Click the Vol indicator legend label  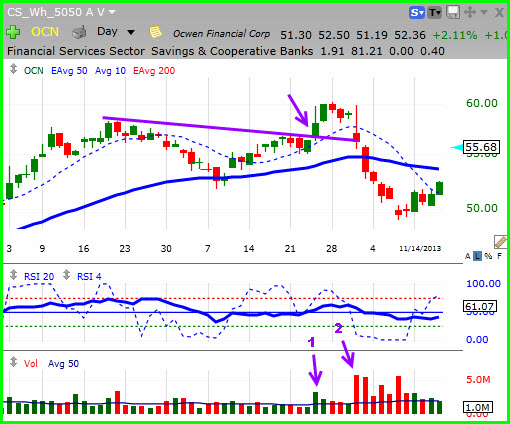[x=31, y=363]
